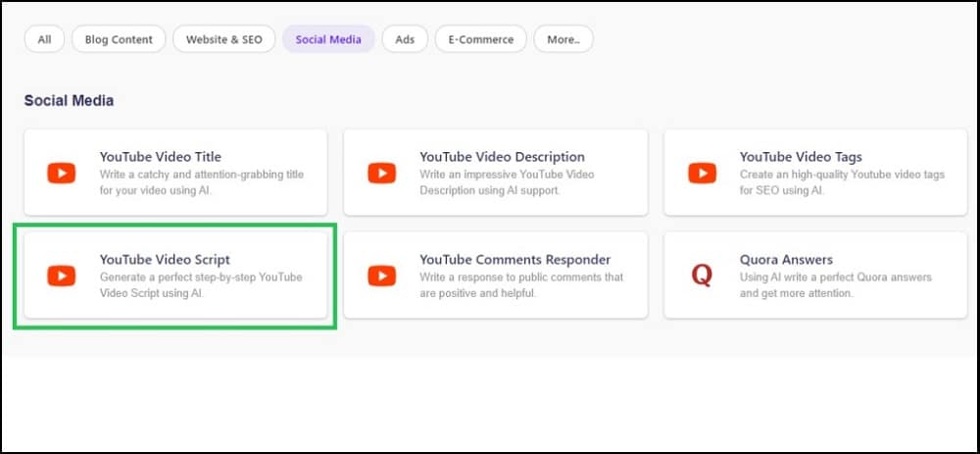Click the 'Write a catchy and attention-grabbing title' description
Image resolution: width=980 pixels, height=454 pixels.
(201, 182)
